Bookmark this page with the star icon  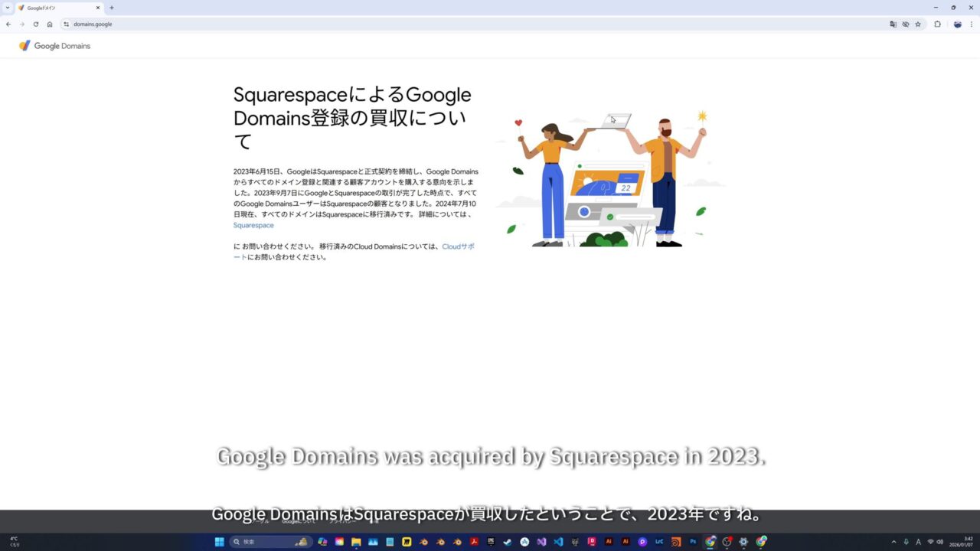click(918, 24)
